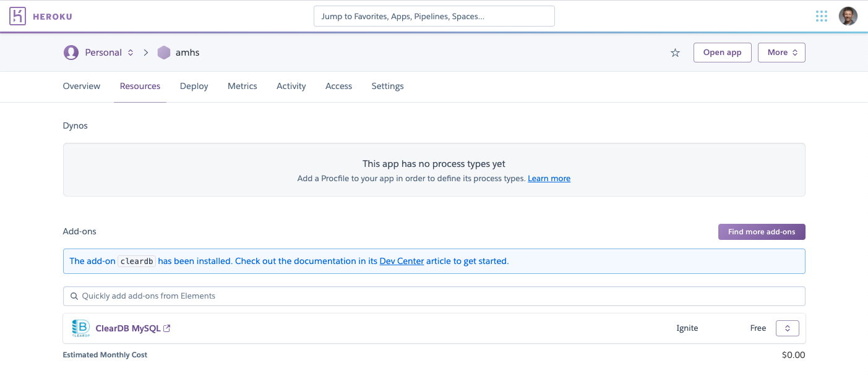Click the amhs app hexagon icon

pos(163,53)
